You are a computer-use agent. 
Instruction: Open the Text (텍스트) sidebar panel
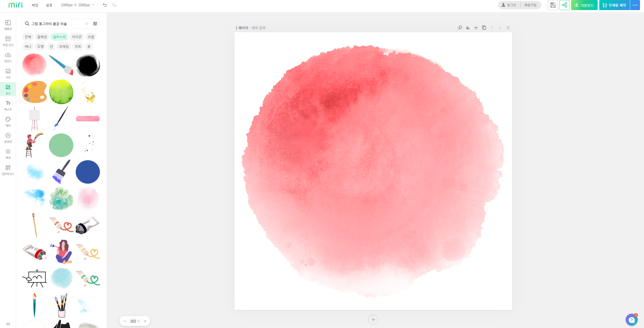point(8,105)
